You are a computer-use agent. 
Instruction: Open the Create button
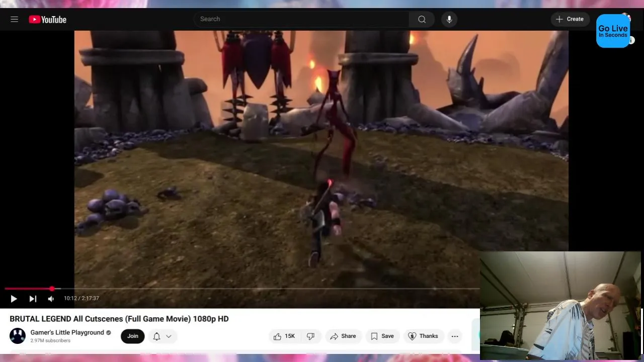click(x=570, y=19)
